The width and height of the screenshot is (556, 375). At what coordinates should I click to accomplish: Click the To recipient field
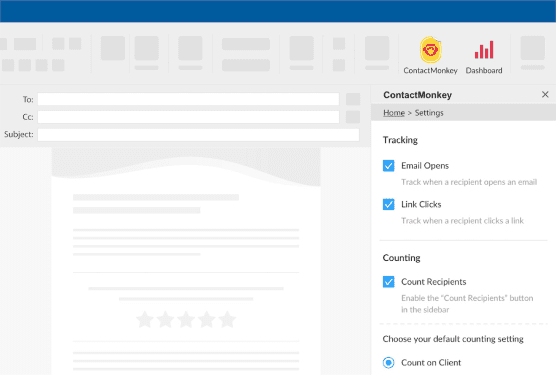click(x=188, y=99)
